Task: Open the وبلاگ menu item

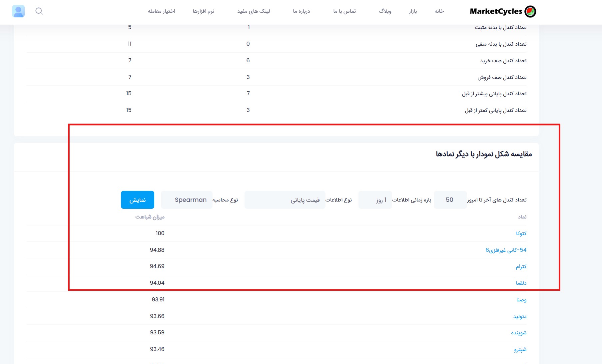Action: point(385,11)
